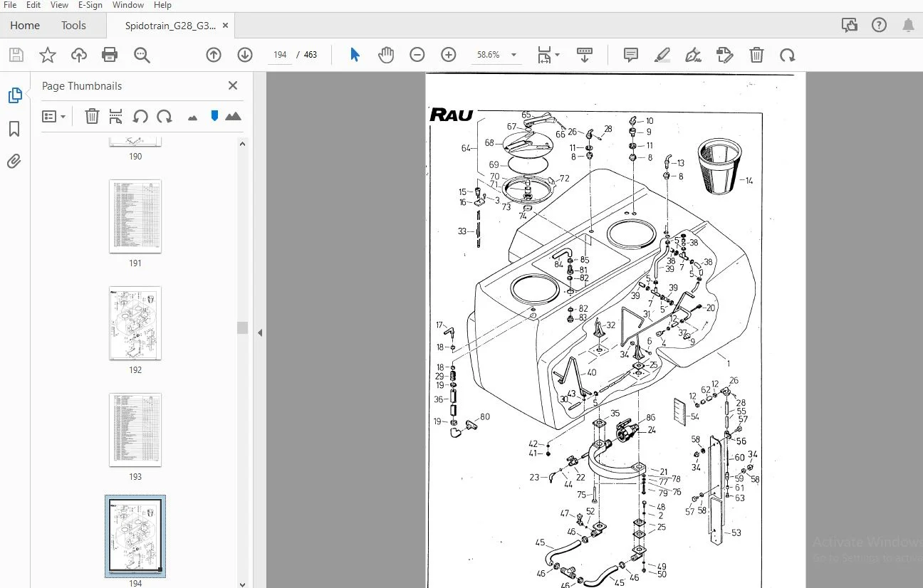Open the Edit PDF tool in the toolbar

pyautogui.click(x=724, y=55)
